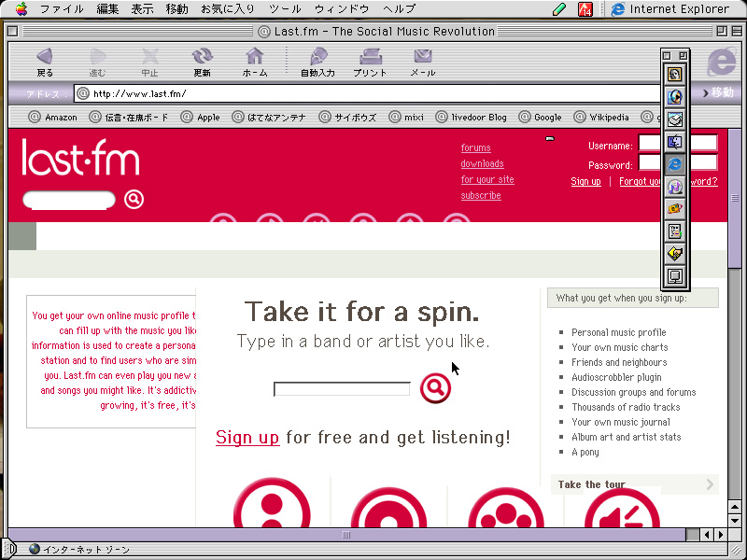Focus the band or artist search field
This screenshot has height=560, width=747.
pyautogui.click(x=342, y=388)
